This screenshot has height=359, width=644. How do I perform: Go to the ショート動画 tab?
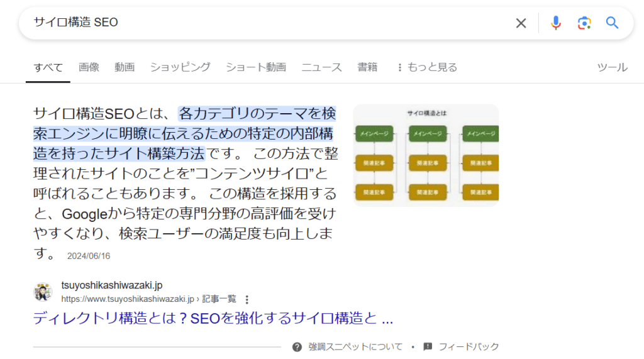(255, 67)
